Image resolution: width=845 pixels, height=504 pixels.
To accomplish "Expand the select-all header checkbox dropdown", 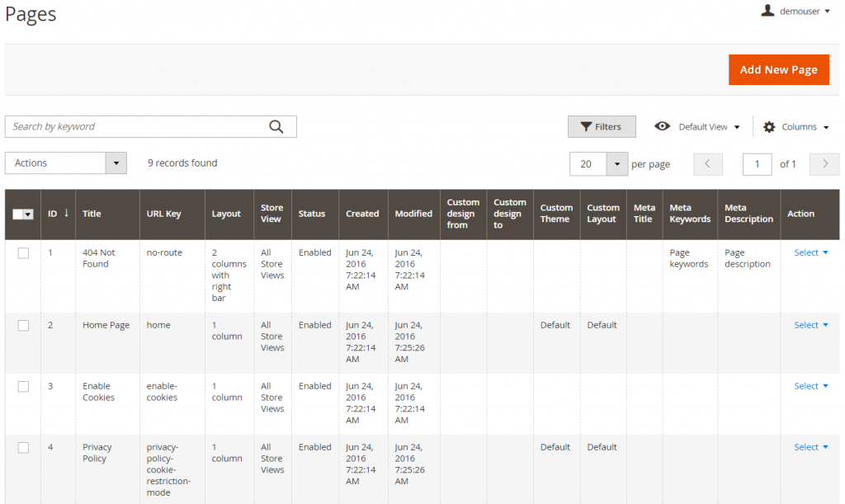I will (x=27, y=214).
